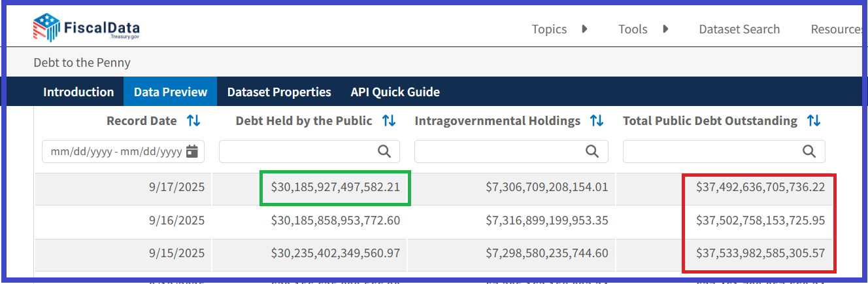Sort by Total Public Debt Outstanding

tap(814, 121)
